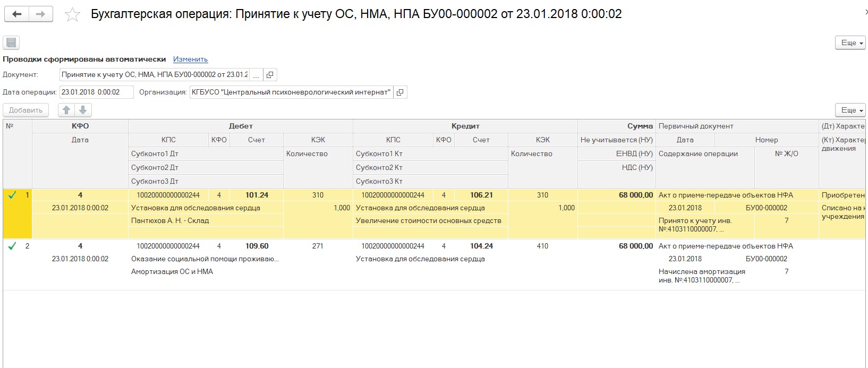The width and height of the screenshot is (868, 368).
Task: Click the green checkmark of row 1
Action: point(12,195)
